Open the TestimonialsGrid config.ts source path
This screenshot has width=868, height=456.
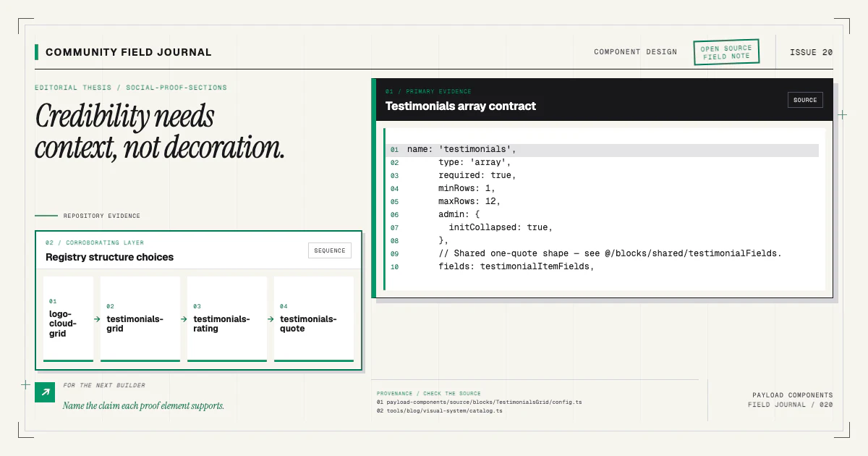(480, 402)
